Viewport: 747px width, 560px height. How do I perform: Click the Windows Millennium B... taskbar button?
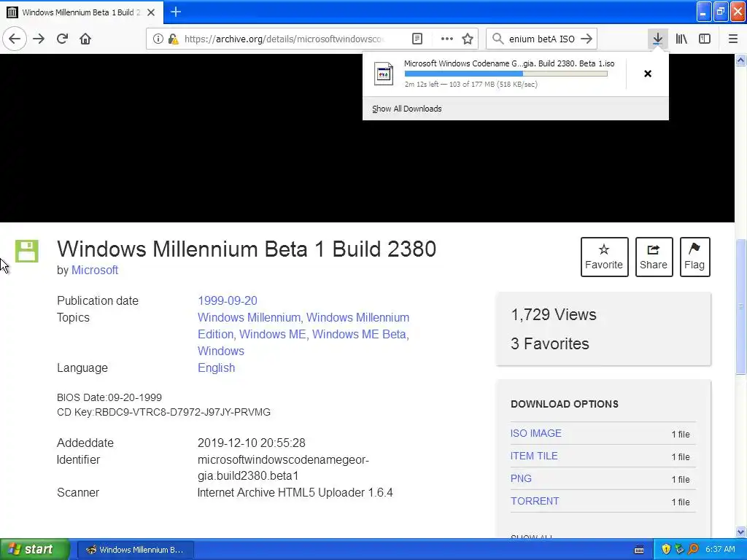point(135,550)
